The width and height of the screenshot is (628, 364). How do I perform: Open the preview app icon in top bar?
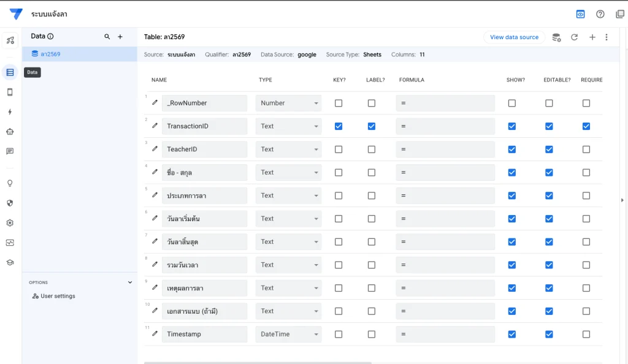[580, 14]
